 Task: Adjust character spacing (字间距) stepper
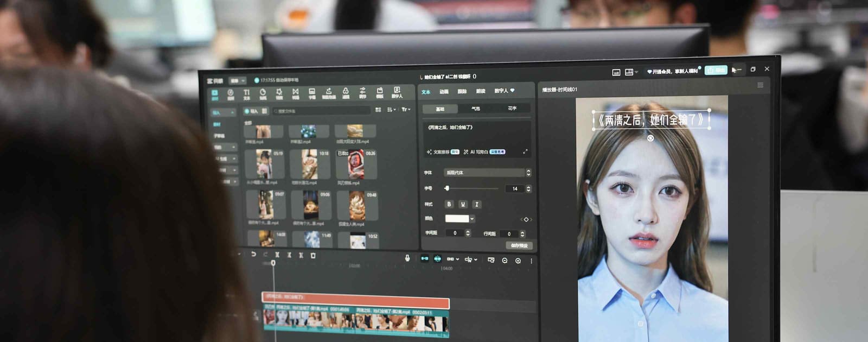[468, 233]
